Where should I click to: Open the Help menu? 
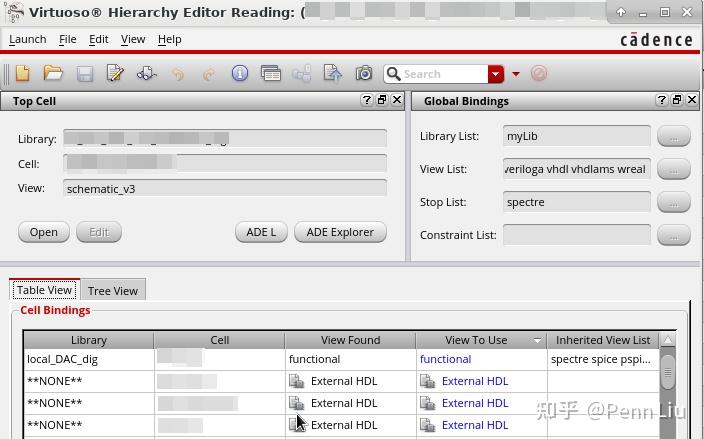click(169, 40)
